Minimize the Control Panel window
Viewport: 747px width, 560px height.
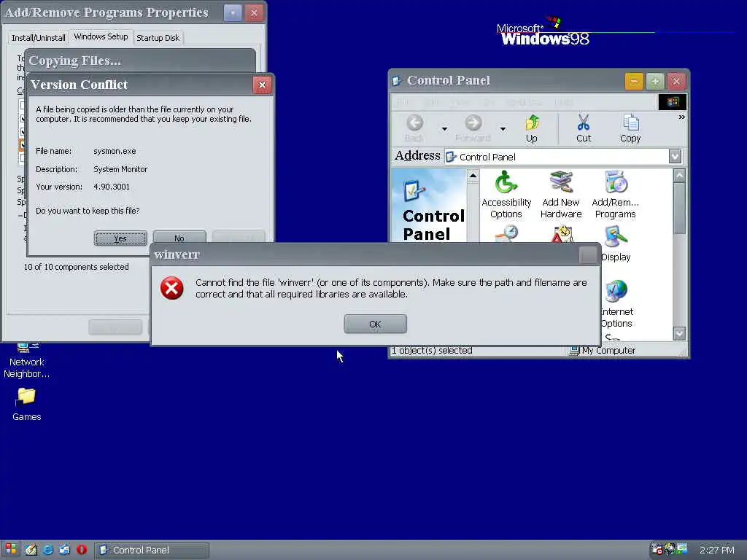(634, 82)
